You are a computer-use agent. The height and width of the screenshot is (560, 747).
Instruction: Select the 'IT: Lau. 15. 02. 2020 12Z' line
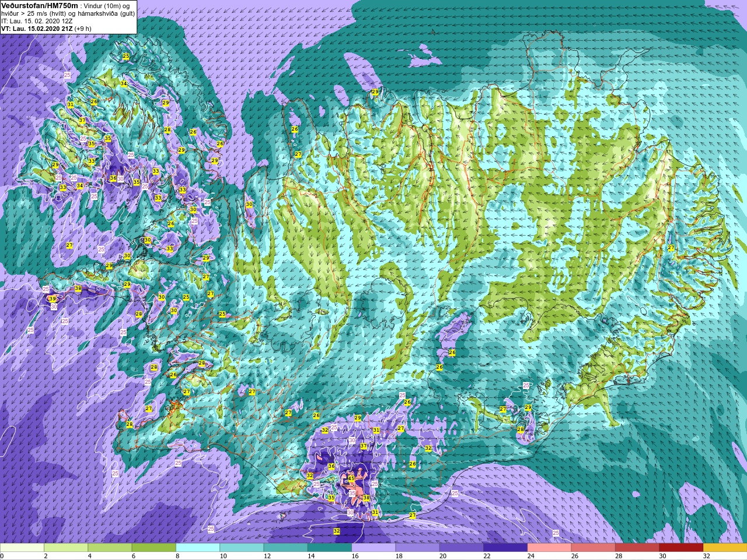pos(37,21)
